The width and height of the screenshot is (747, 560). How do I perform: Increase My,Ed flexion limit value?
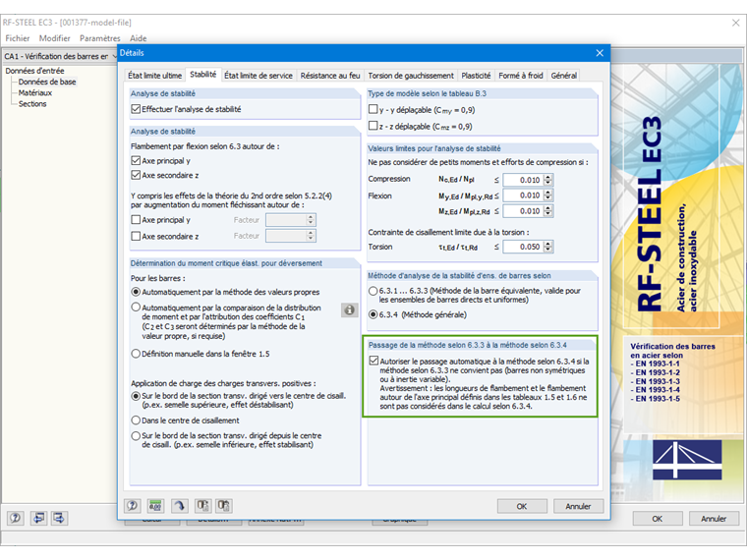(547, 193)
